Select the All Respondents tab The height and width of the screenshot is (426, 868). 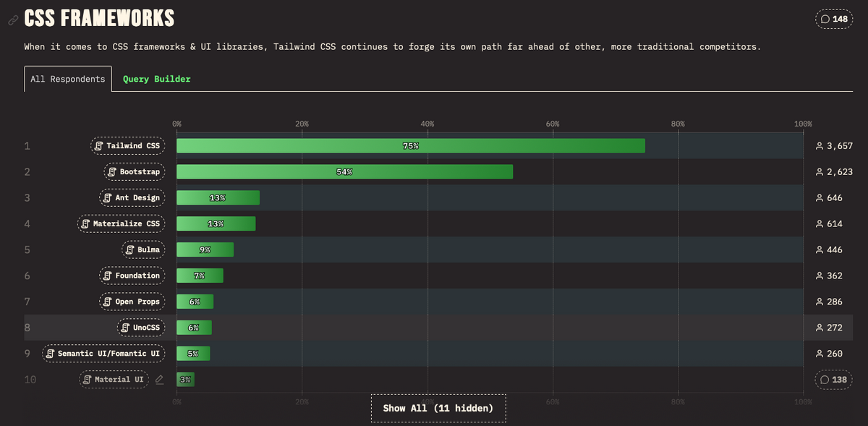tap(68, 79)
